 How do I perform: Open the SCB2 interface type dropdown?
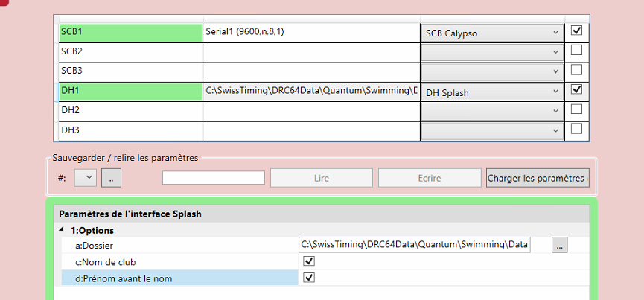coord(491,52)
